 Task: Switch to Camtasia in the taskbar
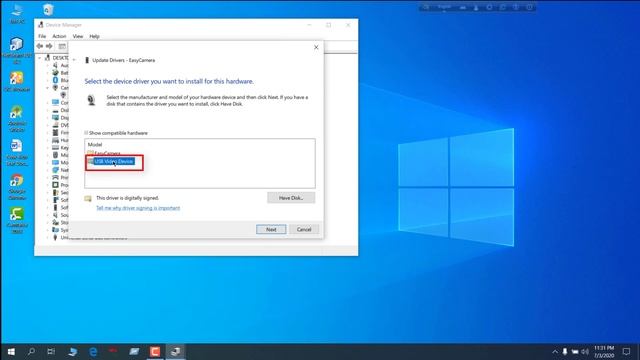coord(155,351)
